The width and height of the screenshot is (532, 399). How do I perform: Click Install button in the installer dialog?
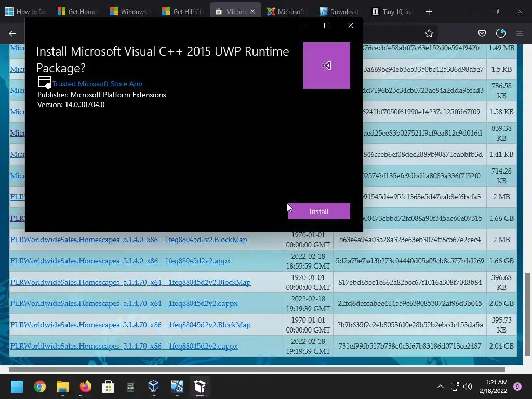[x=318, y=211]
